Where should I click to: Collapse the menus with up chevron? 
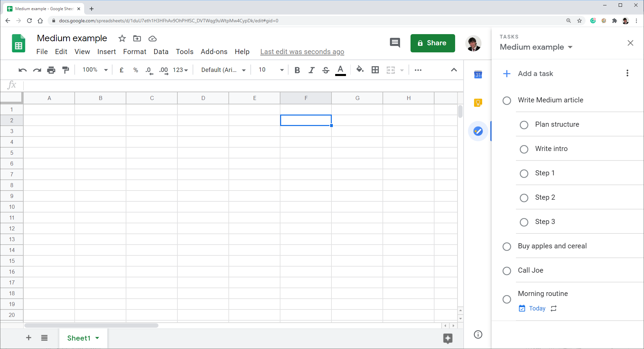pyautogui.click(x=454, y=70)
